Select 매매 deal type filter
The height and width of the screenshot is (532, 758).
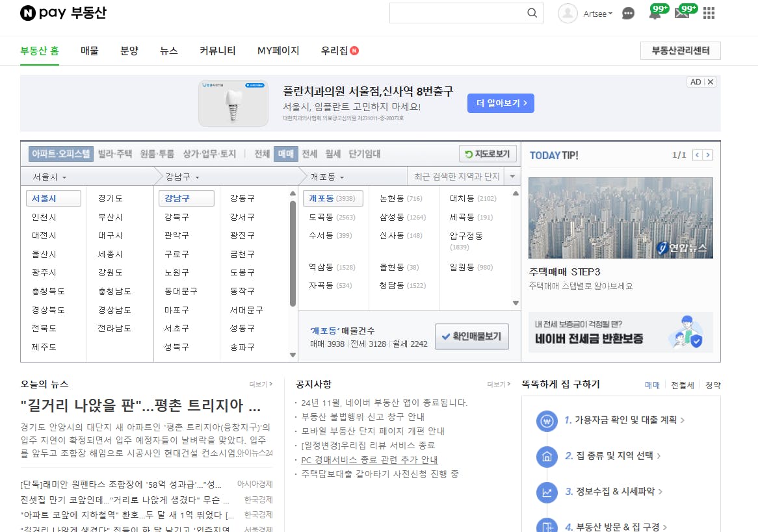point(285,154)
